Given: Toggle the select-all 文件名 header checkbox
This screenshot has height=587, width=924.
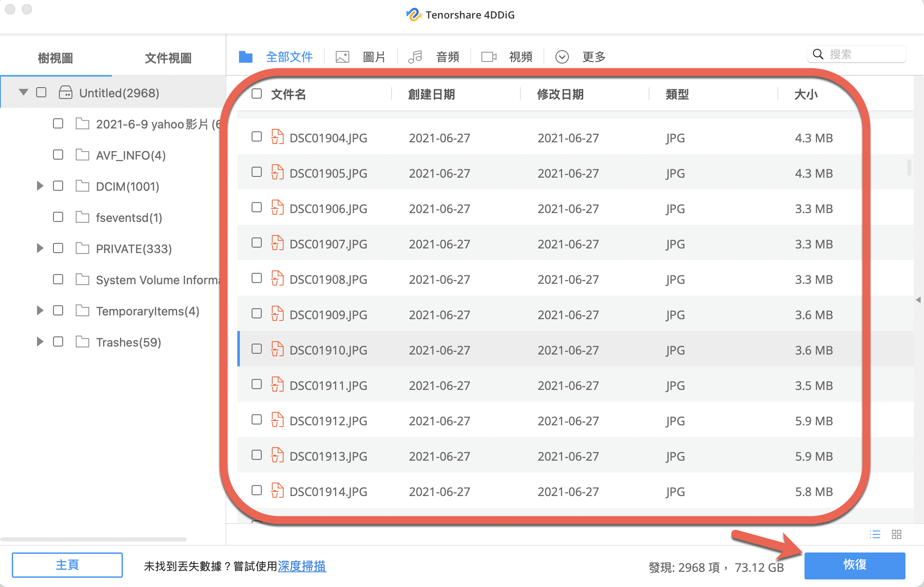Looking at the screenshot, I should click(x=257, y=93).
